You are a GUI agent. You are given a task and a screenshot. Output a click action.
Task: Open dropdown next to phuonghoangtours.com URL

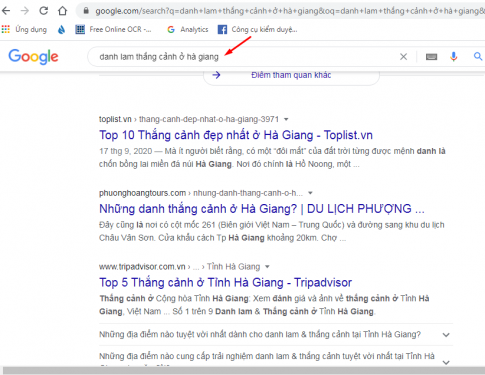(x=310, y=193)
